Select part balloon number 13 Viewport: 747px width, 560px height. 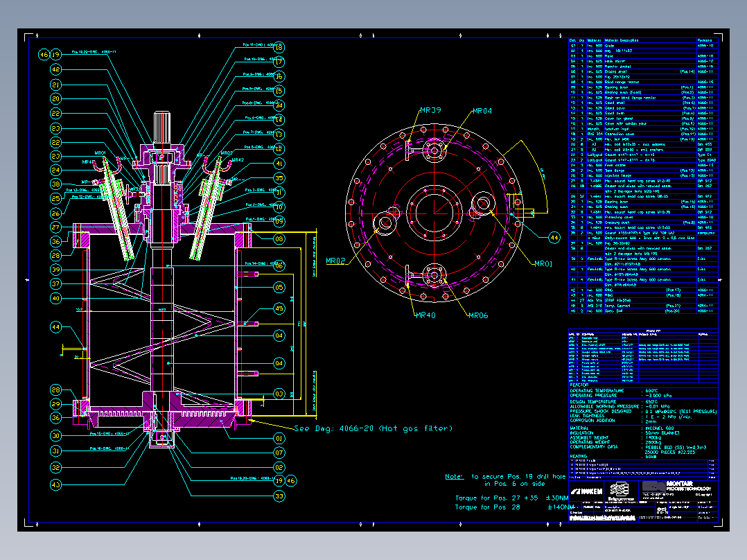[279, 134]
